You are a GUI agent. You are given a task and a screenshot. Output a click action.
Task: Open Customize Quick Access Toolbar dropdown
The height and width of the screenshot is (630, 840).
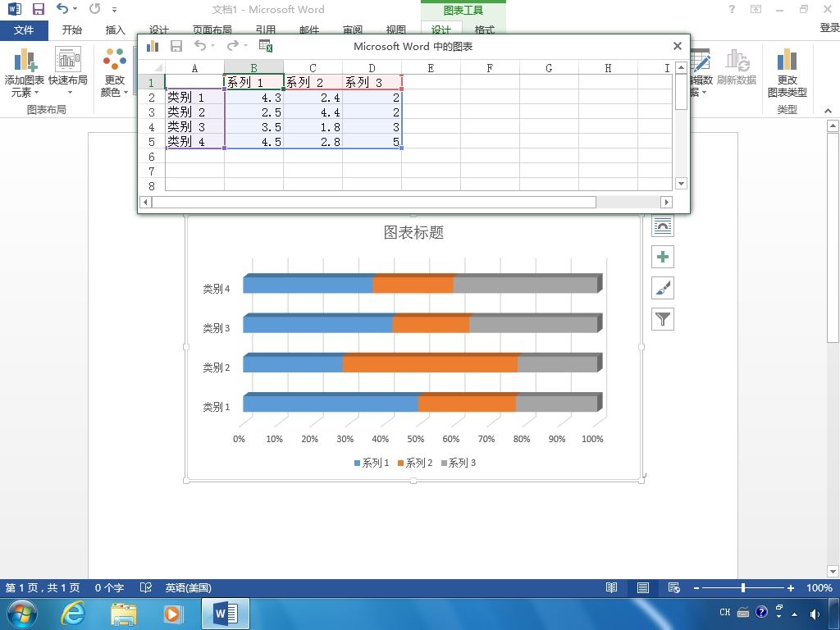114,10
